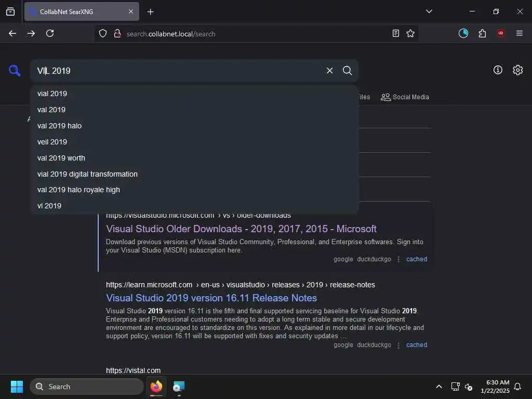Click the site security padlock icon
Image resolution: width=532 pixels, height=399 pixels.
point(117,34)
